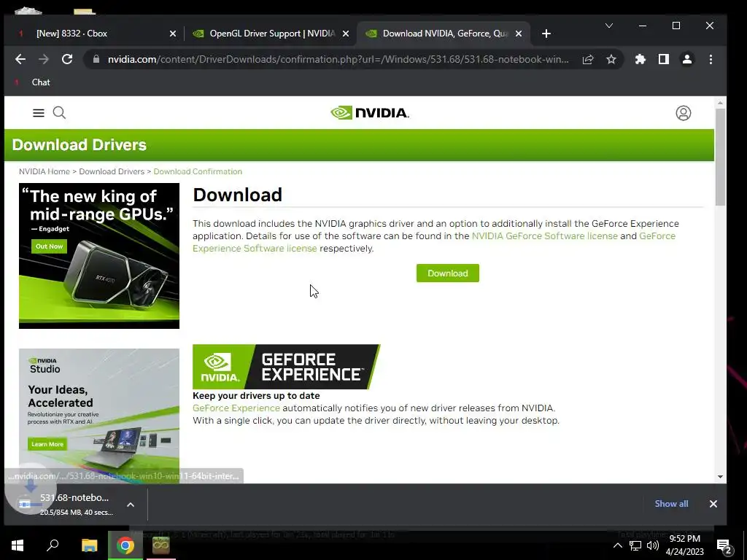Open NVIDIA GeForce Software license link
Viewport: 747px width, 560px height.
point(544,236)
